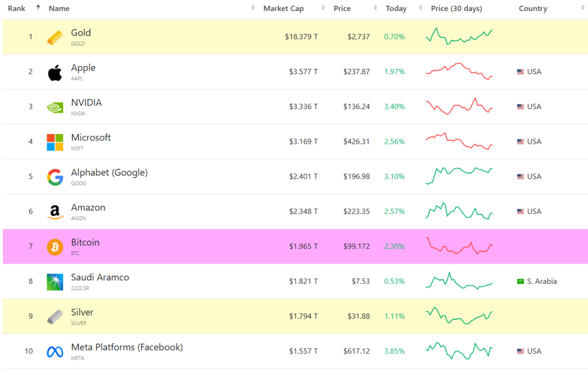Image resolution: width=588 pixels, height=369 pixels.
Task: Click the Gold bar icon
Action: [55, 38]
